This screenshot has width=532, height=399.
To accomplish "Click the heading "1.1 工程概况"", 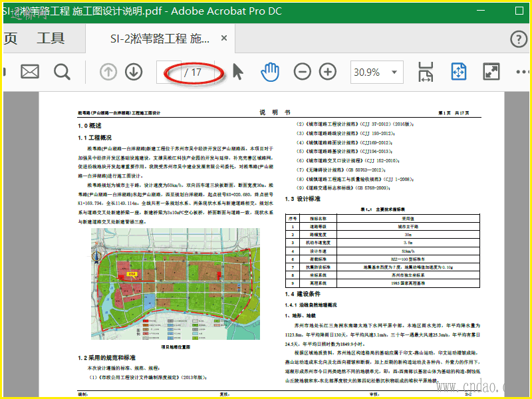I will pos(94,138).
